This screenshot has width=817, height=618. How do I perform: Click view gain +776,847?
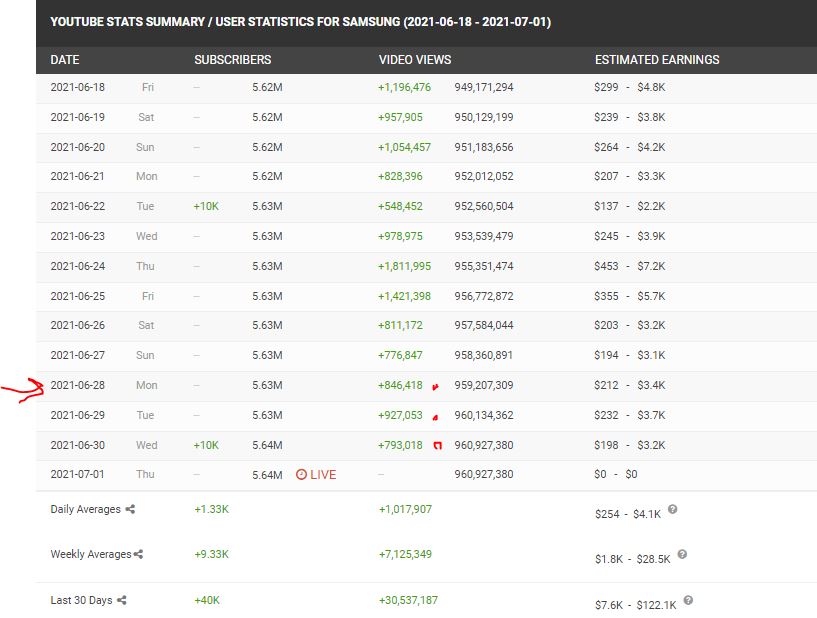tap(400, 355)
